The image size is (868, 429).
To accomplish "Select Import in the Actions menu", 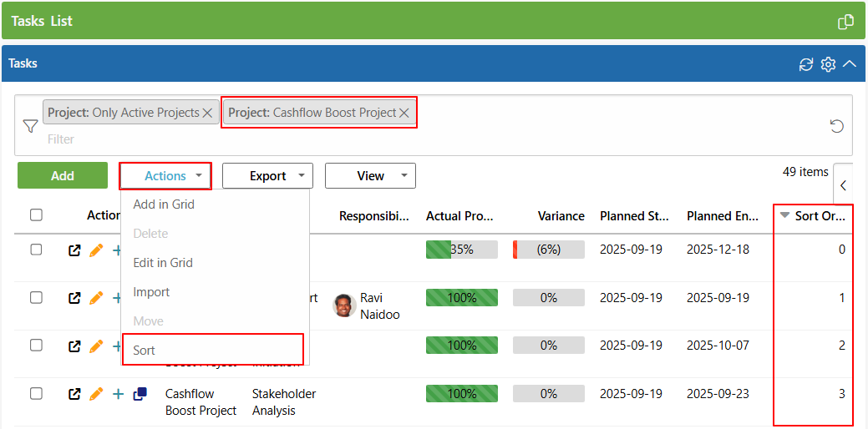I will click(151, 292).
